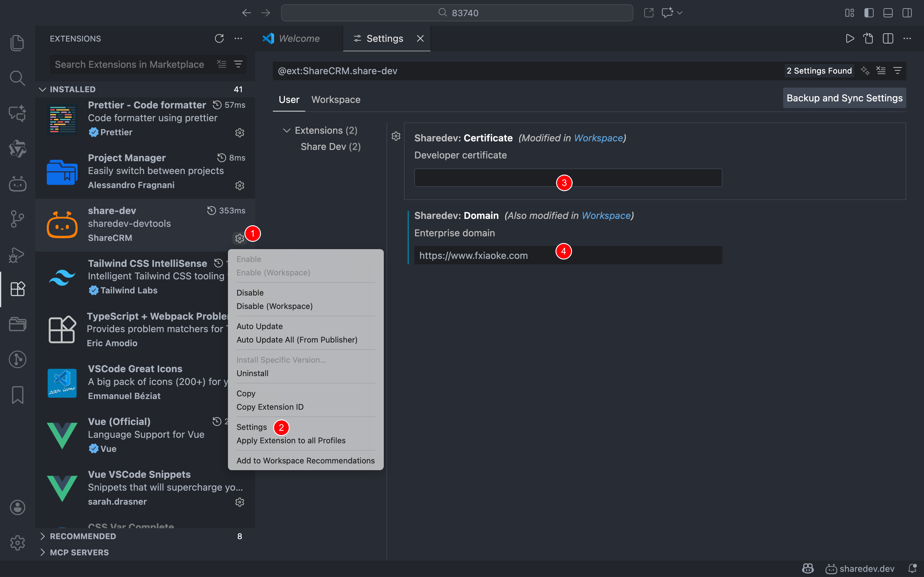Toggle the bottom panel visibility
The image size is (924, 577).
click(888, 13)
